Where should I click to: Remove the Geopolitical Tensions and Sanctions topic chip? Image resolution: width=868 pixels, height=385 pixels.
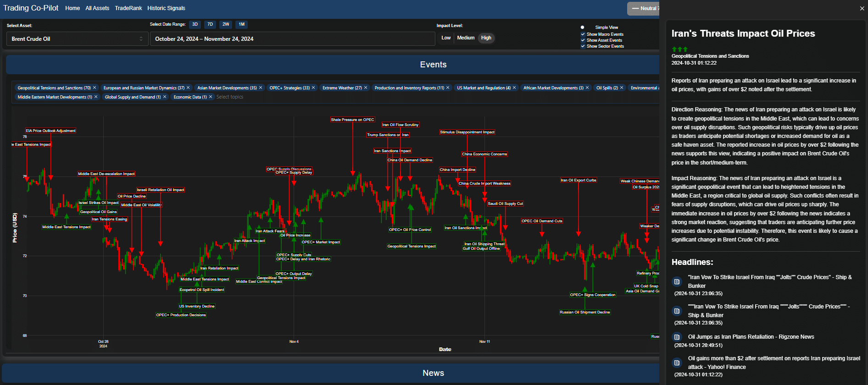tap(95, 88)
